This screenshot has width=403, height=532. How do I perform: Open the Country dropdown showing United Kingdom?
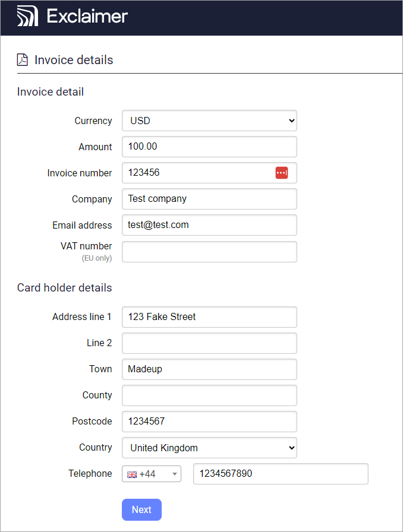coord(209,448)
